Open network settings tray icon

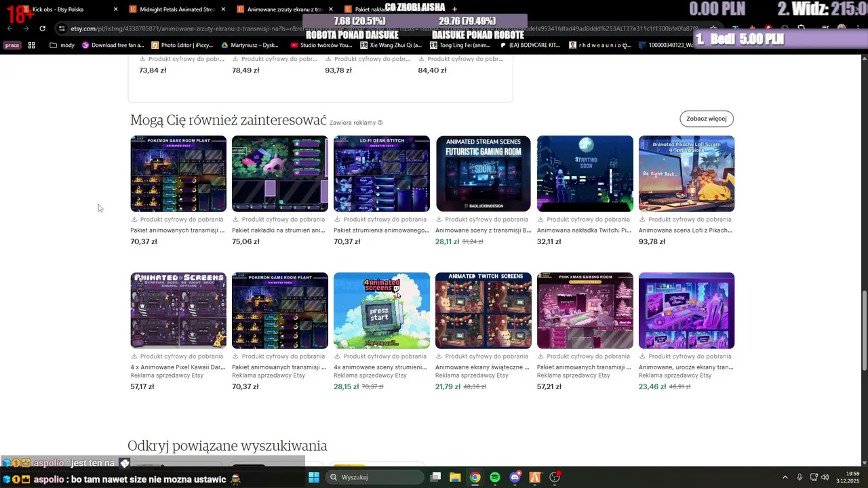(x=814, y=477)
